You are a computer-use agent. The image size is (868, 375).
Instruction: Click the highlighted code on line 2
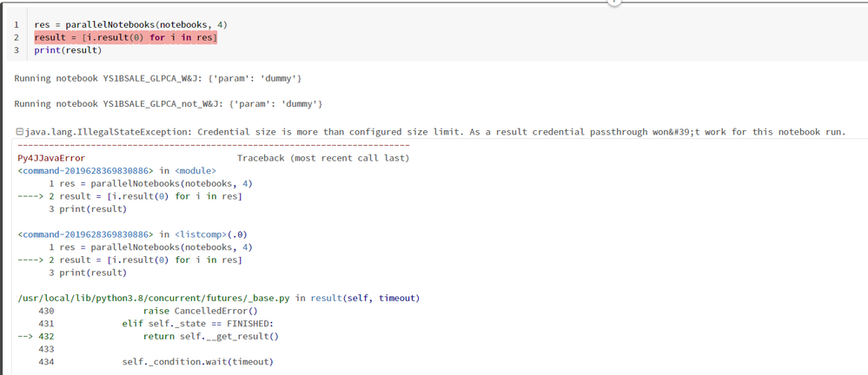(x=125, y=37)
